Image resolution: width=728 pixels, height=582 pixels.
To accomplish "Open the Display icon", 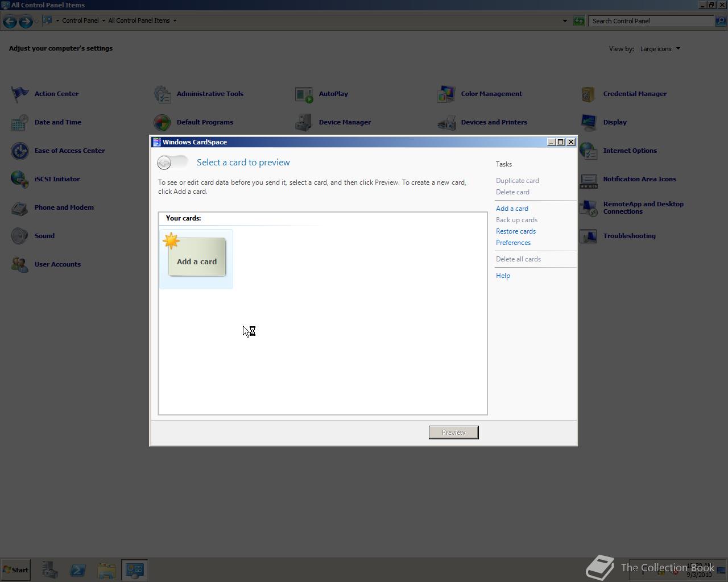I will point(589,122).
